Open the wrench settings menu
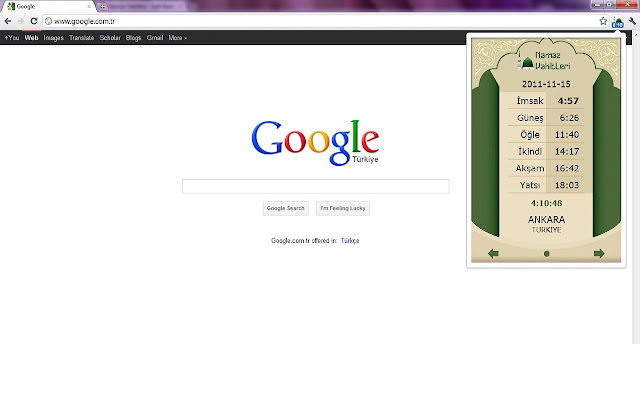 (632, 21)
